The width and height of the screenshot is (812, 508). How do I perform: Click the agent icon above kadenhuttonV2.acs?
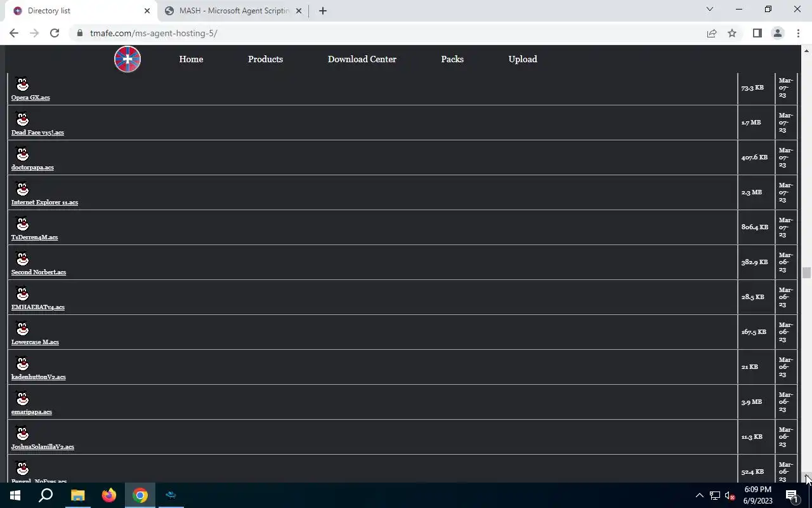[x=22, y=364]
